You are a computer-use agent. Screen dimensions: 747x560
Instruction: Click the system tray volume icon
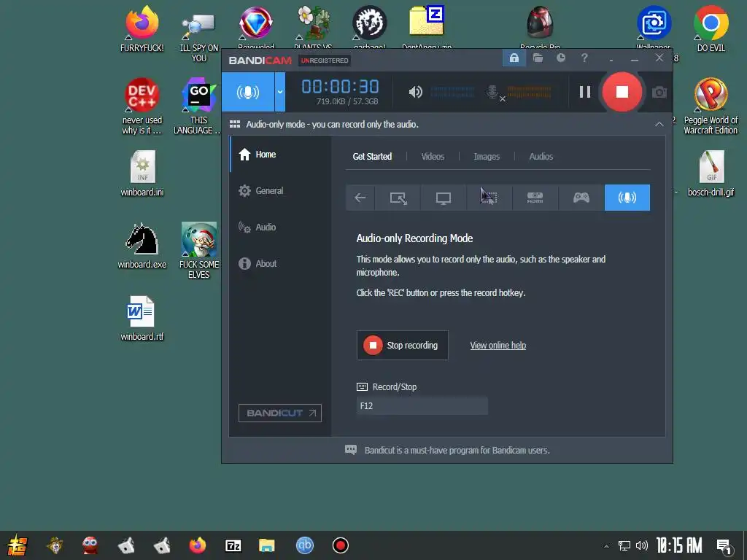[x=642, y=545]
